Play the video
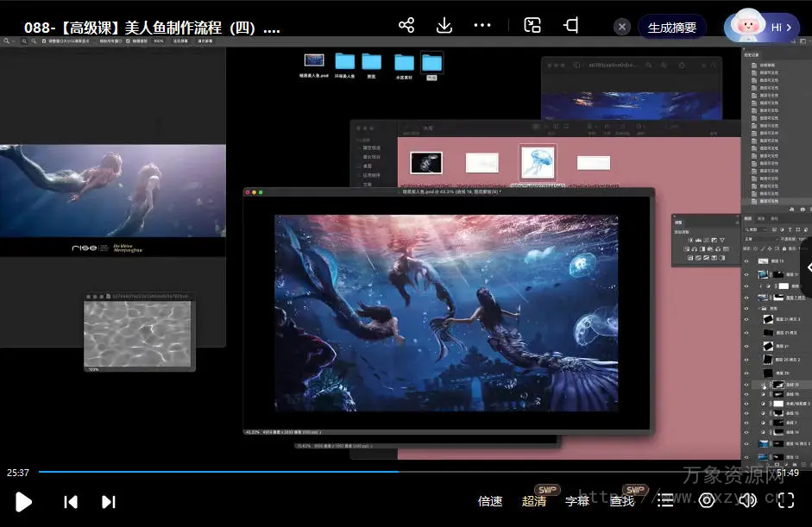This screenshot has height=527, width=812. click(x=23, y=501)
